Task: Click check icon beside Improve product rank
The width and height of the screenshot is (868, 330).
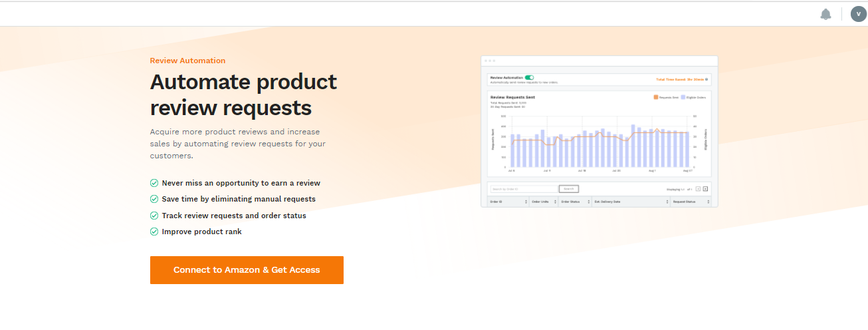Action: 154,232
